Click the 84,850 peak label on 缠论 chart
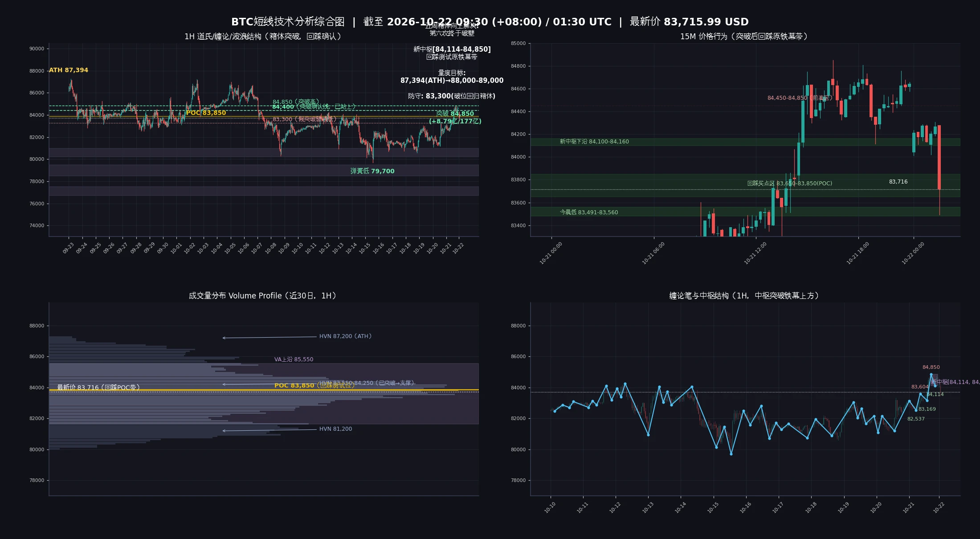The width and height of the screenshot is (980, 539). point(931,367)
